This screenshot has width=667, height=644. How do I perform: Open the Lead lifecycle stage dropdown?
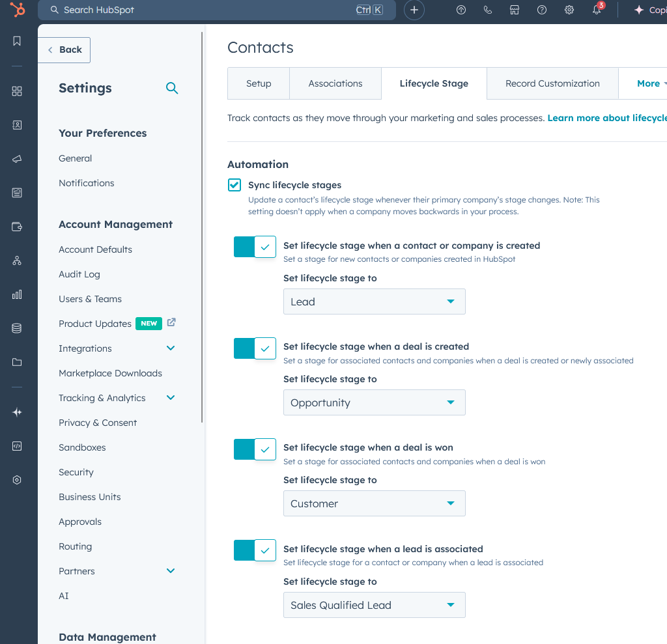(x=374, y=301)
